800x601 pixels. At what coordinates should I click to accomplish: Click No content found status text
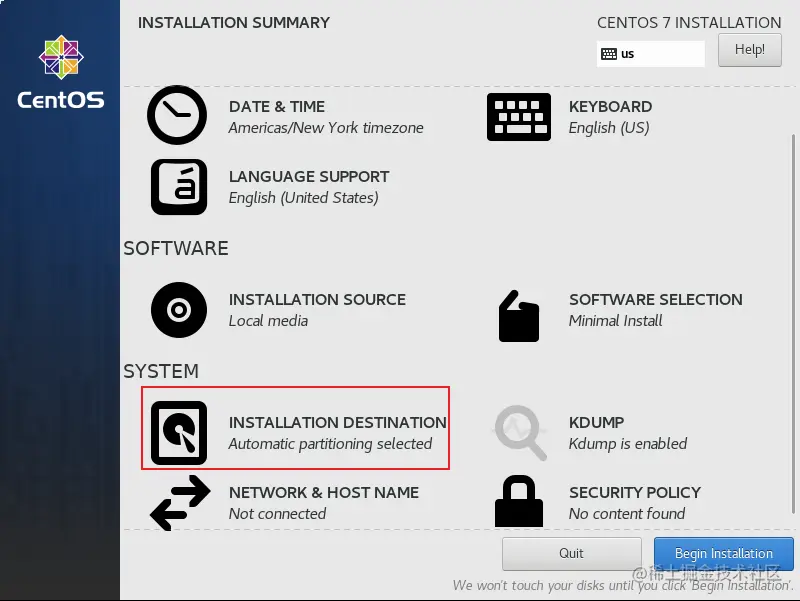click(627, 513)
